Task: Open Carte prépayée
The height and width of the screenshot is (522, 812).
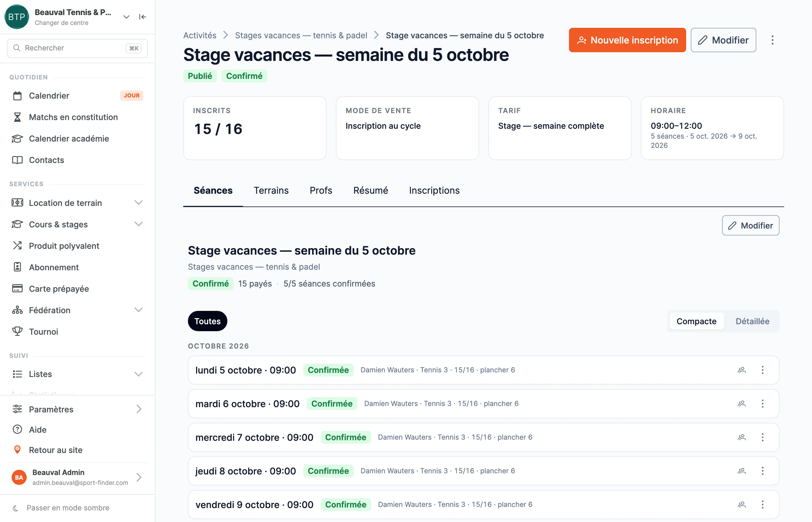Action: (x=78, y=289)
